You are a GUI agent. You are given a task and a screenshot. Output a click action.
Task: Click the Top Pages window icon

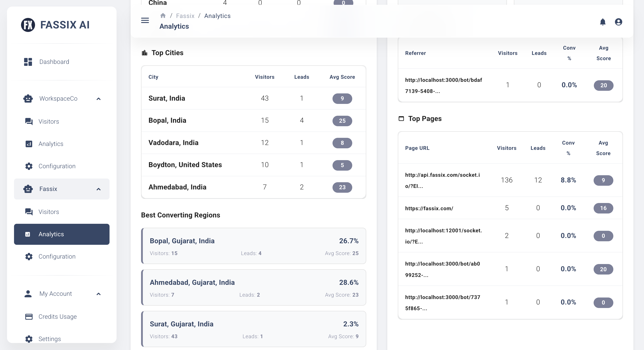(x=401, y=119)
